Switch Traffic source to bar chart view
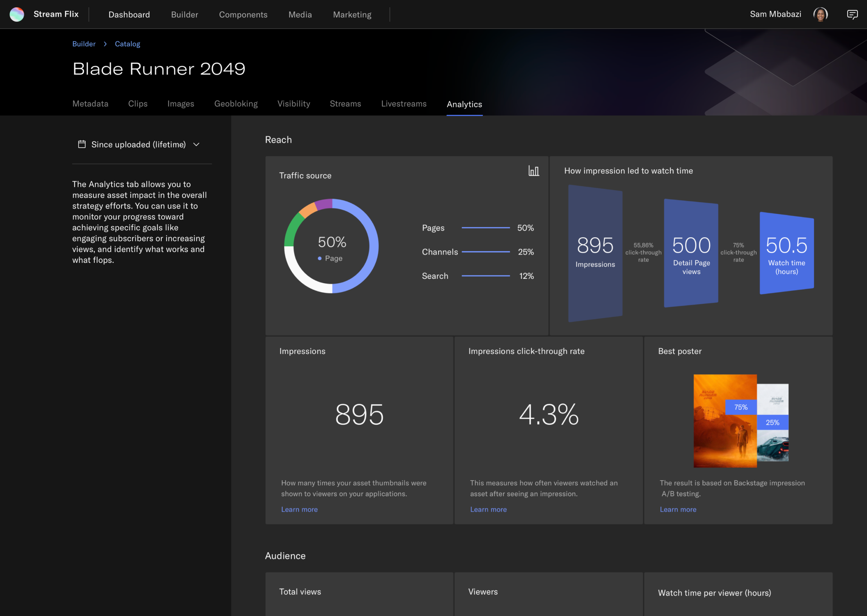Image resolution: width=867 pixels, height=616 pixels. [533, 171]
